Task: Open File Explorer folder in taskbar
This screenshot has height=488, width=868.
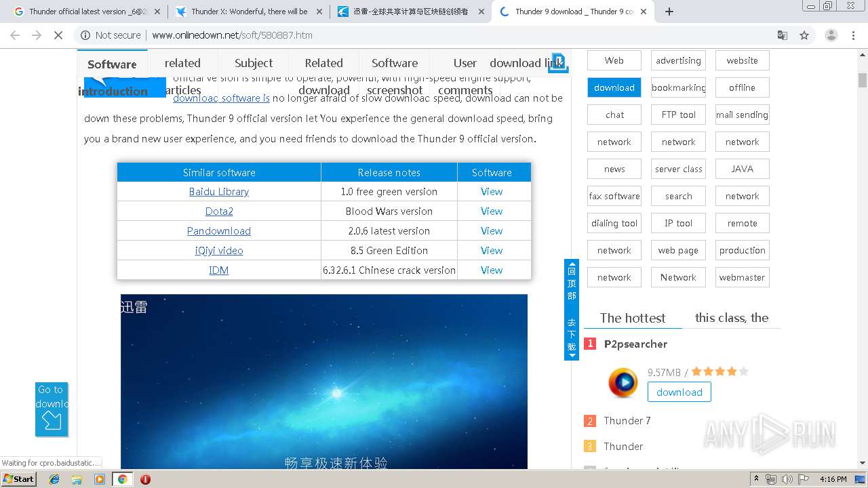Action: coord(77,479)
